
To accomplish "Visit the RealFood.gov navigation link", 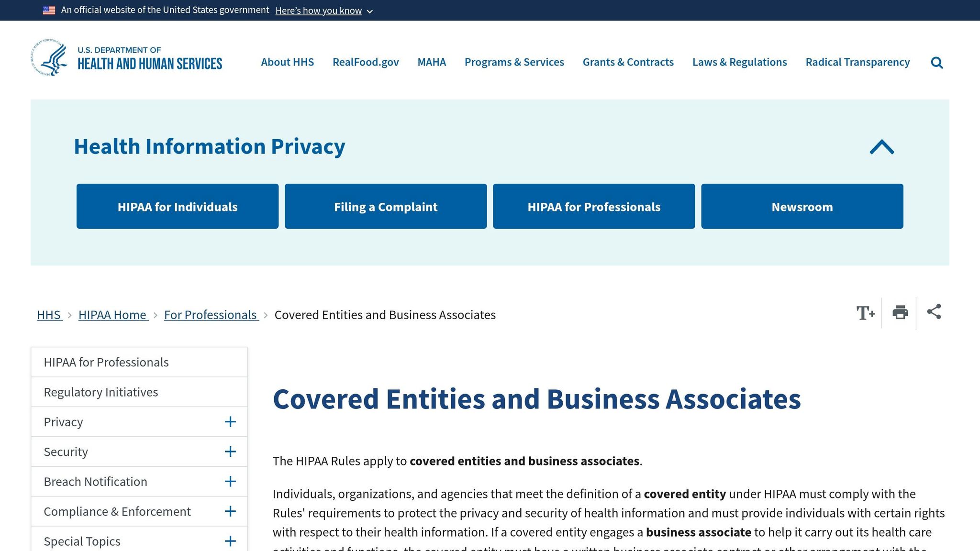I will point(366,62).
